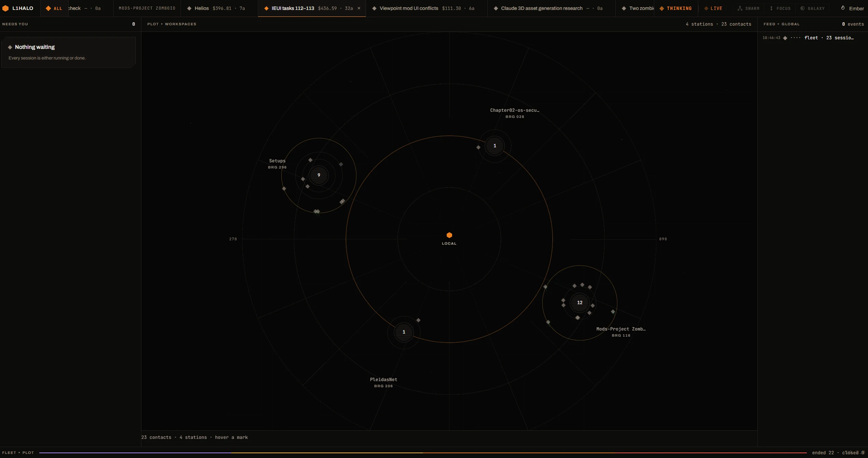
Task: Click the Nothing waiting diamond icon
Action: click(10, 47)
